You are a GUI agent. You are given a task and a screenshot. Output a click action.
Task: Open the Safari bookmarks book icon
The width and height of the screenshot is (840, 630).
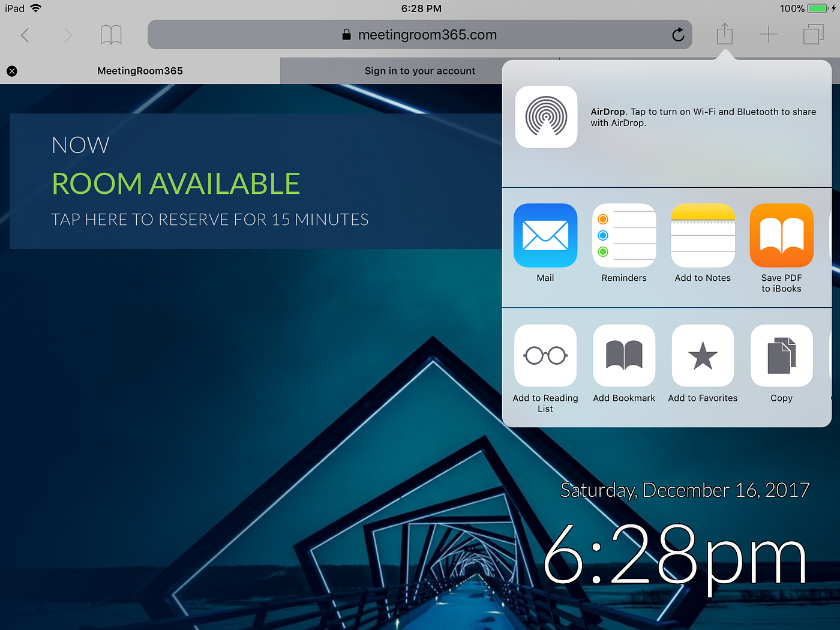point(111,35)
